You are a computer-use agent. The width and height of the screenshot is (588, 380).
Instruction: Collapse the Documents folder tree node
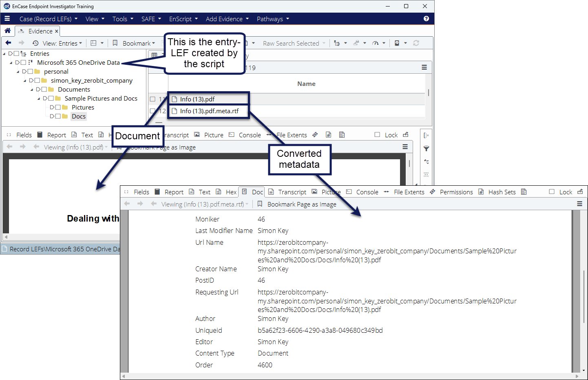[x=32, y=90]
